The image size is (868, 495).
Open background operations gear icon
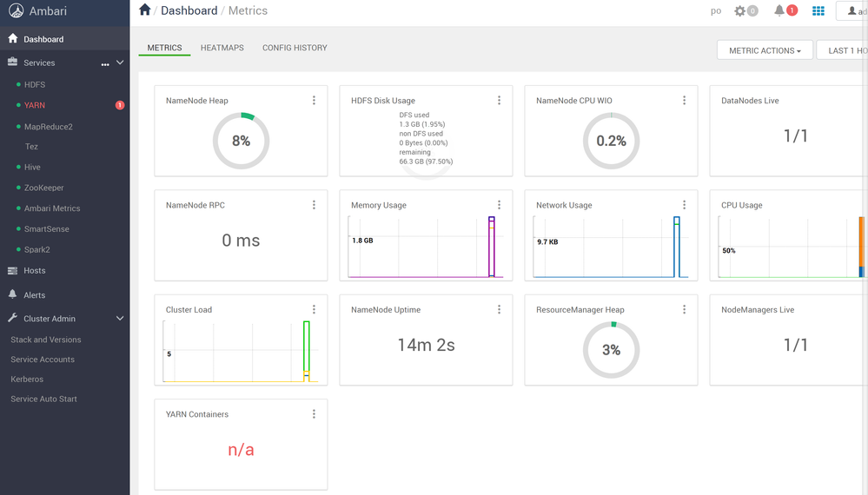click(739, 10)
